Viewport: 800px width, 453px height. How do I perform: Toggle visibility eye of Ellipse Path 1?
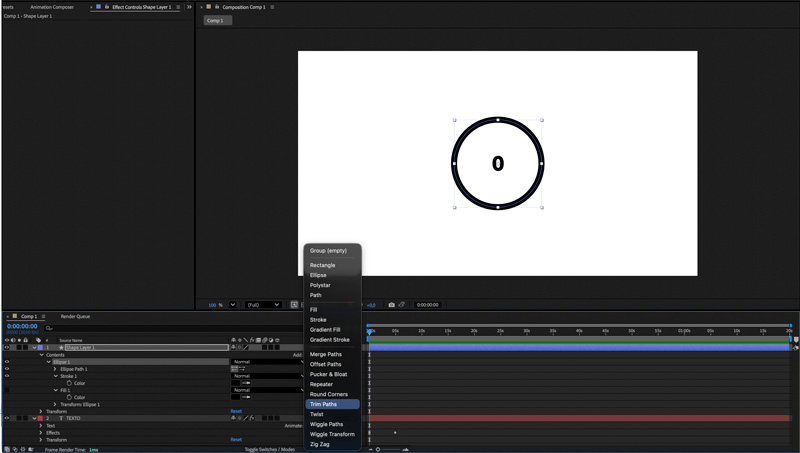point(7,369)
